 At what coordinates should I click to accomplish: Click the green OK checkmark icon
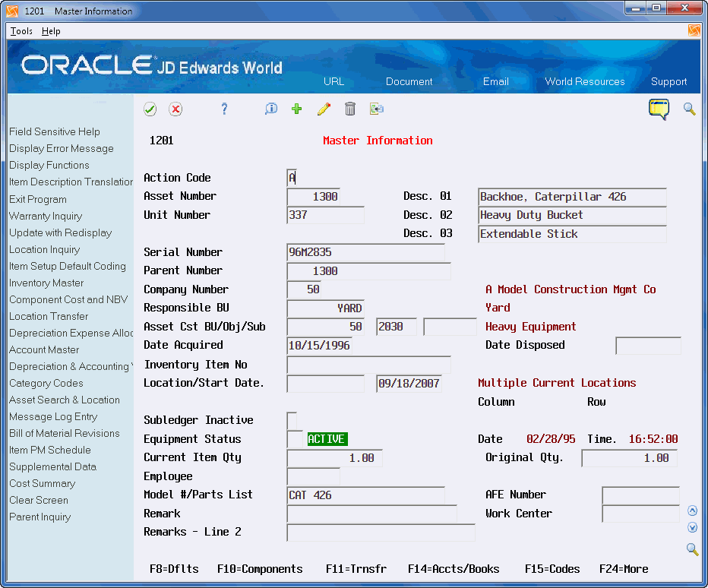[150, 109]
